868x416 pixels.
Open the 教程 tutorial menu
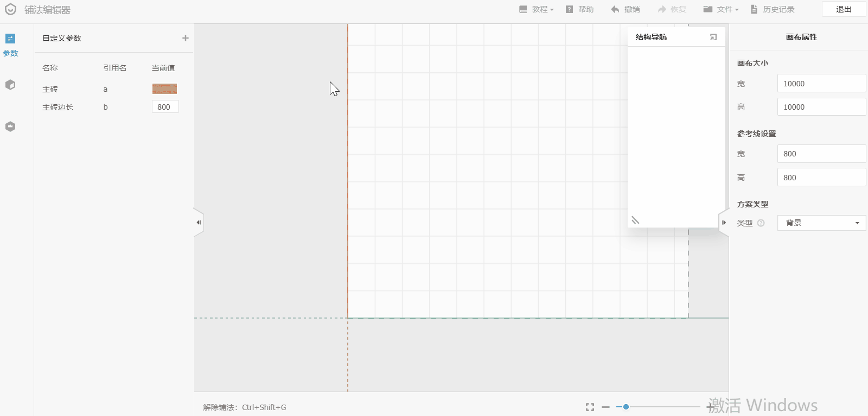537,9
